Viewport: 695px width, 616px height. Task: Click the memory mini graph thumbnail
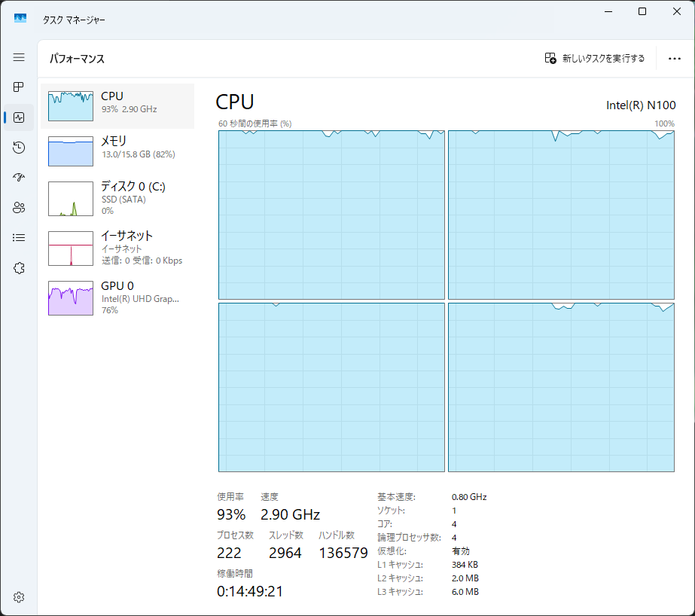71,151
